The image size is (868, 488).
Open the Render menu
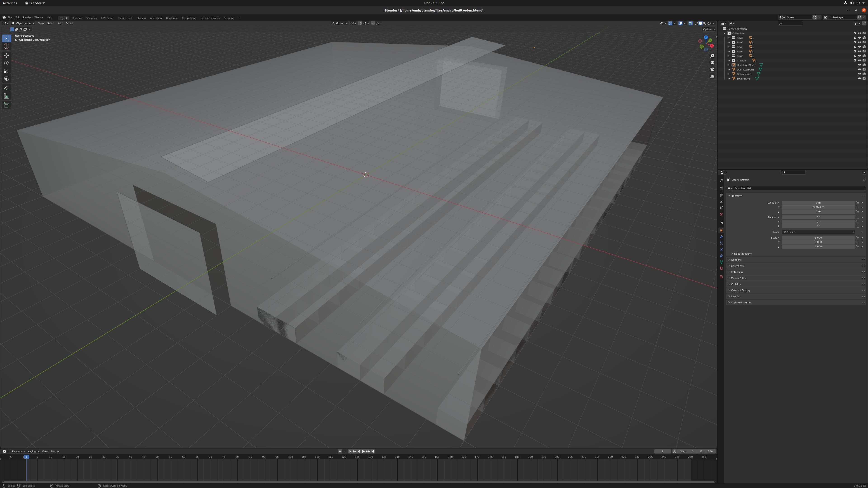(27, 18)
